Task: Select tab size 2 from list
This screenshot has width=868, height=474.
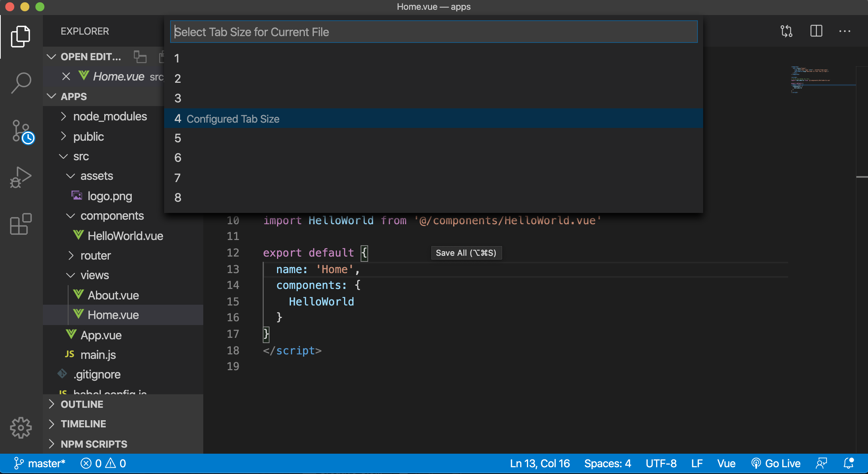Action: 178,79
